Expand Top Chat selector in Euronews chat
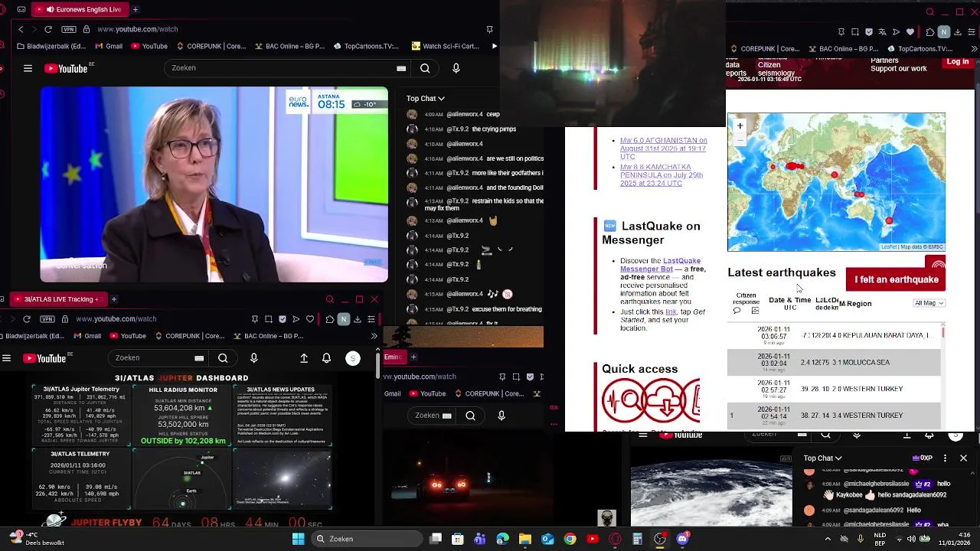Viewport: 980px width, 551px height. (x=426, y=98)
